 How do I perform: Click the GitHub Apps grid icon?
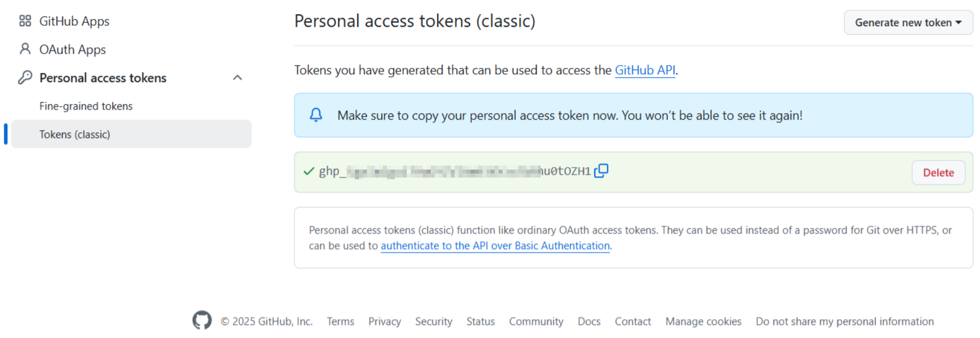coord(25,21)
